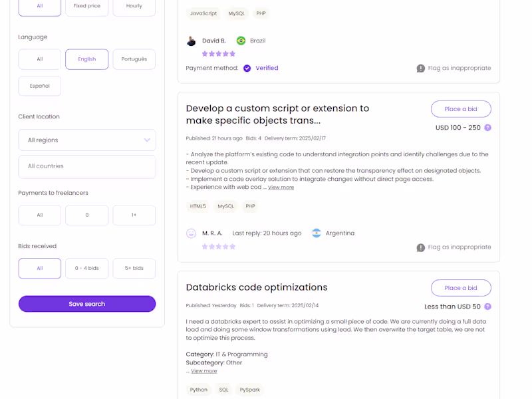Image resolution: width=532 pixels, height=399 pixels.
Task: Click help icon beside Less than USD 50
Action: [x=487, y=307]
